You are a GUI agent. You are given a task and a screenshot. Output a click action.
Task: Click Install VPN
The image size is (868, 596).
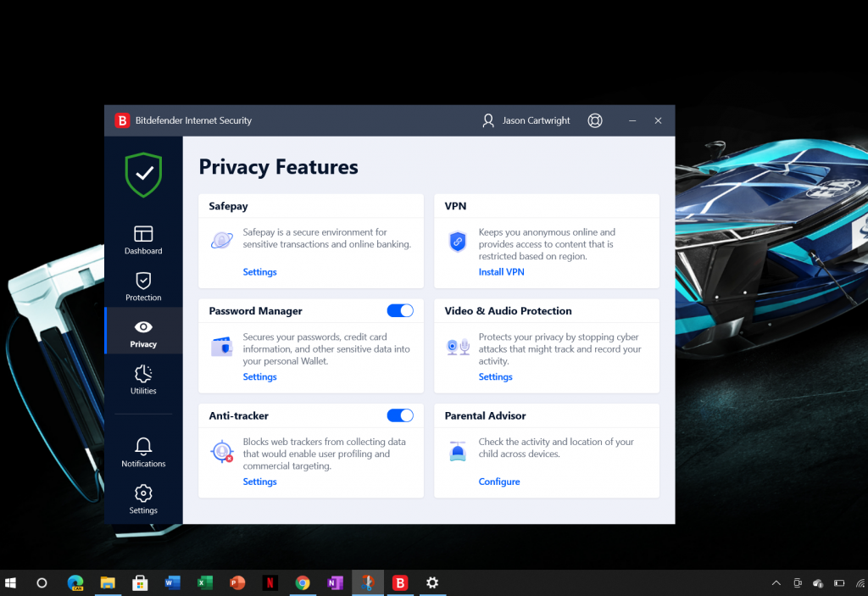point(500,271)
